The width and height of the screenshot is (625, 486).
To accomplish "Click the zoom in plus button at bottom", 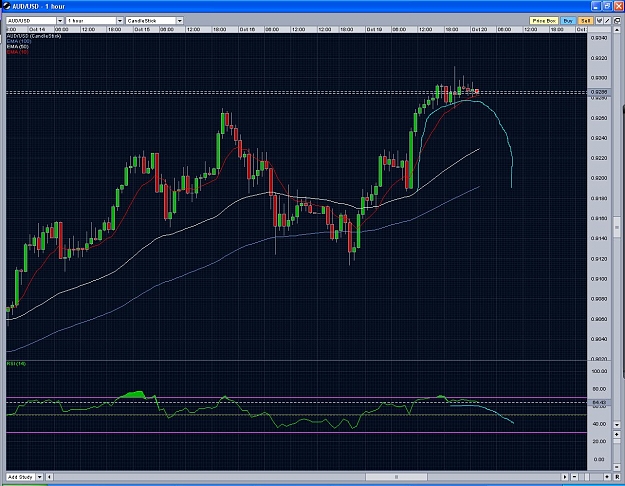I will click(x=607, y=477).
